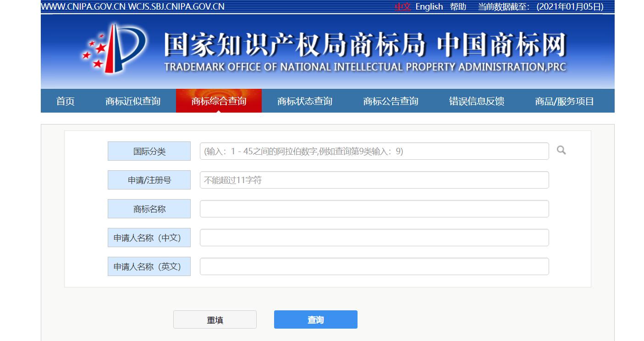The width and height of the screenshot is (644, 341).
Task: Switch language to English
Action: tap(429, 6)
